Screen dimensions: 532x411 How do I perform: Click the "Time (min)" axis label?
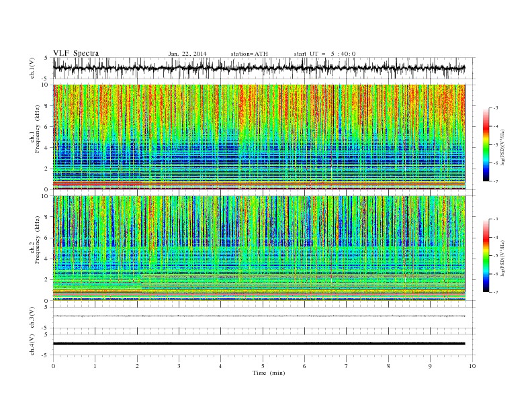click(269, 373)
